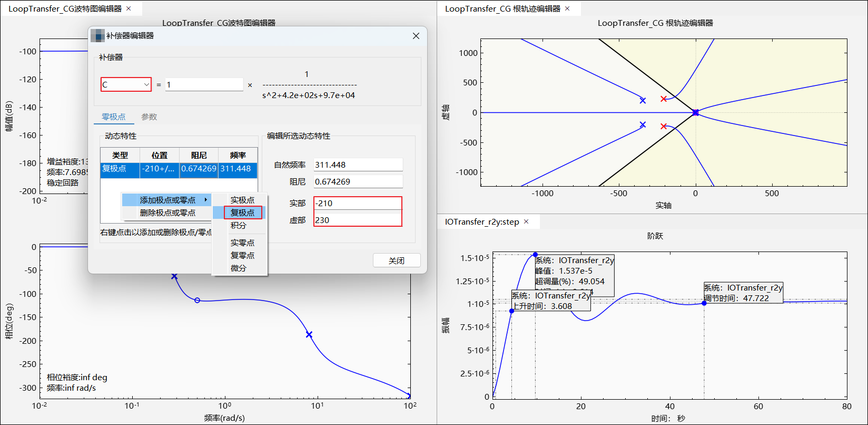Viewport: 868px width, 425px height.
Task: Open the compensator C dropdown
Action: (126, 85)
